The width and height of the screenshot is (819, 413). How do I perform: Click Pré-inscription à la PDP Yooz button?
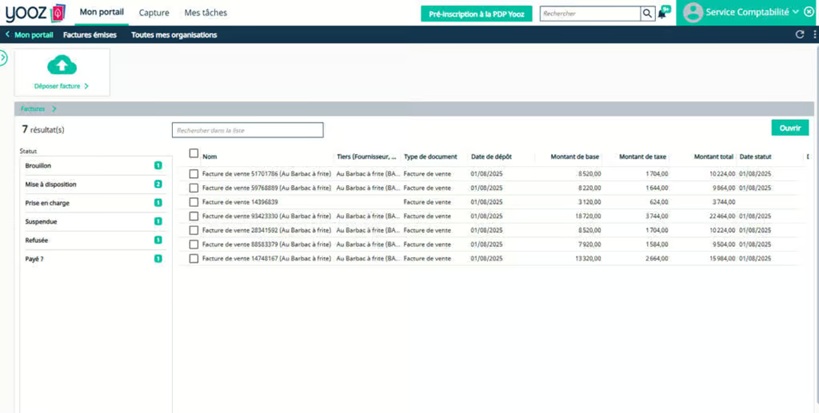pos(476,14)
